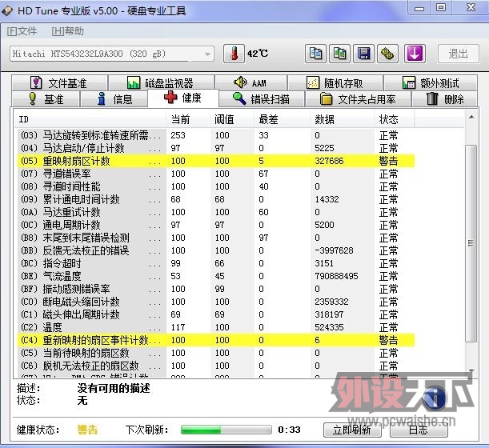Click the 当前 column header
This screenshot has width=489, height=448.
point(188,119)
